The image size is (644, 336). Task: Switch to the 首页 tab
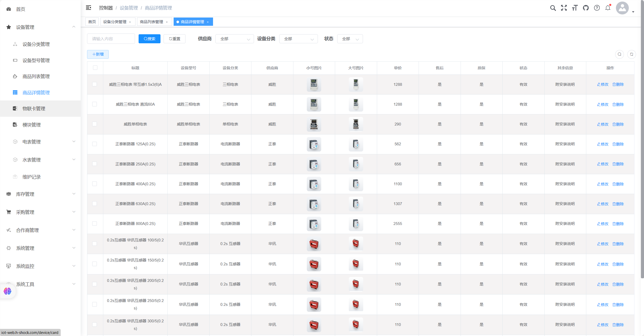point(92,22)
